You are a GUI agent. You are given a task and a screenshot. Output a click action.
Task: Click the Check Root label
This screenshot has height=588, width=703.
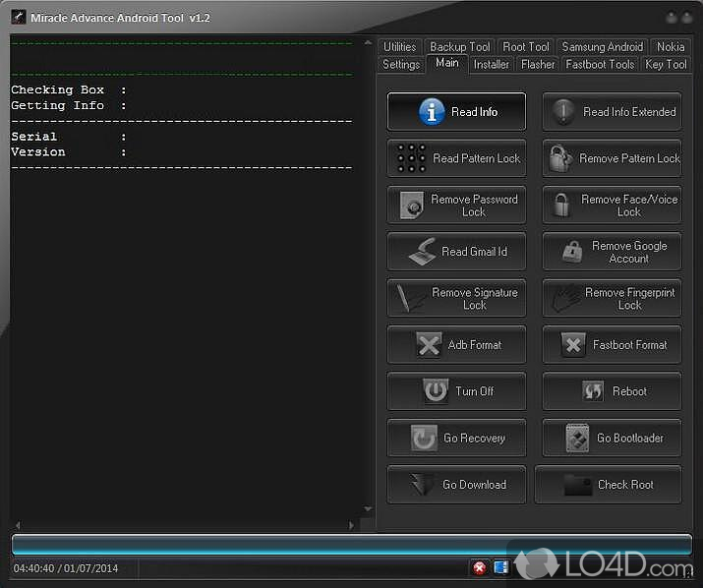[625, 485]
